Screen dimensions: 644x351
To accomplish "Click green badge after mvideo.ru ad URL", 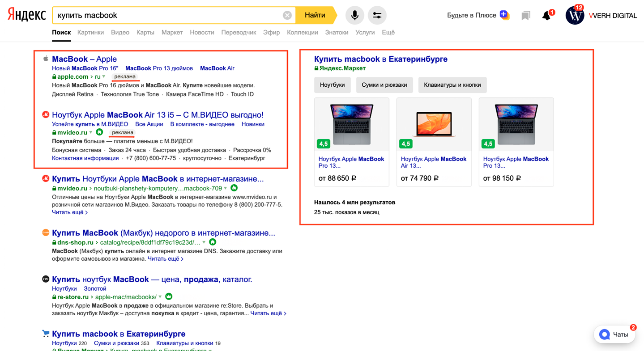I will tap(99, 132).
